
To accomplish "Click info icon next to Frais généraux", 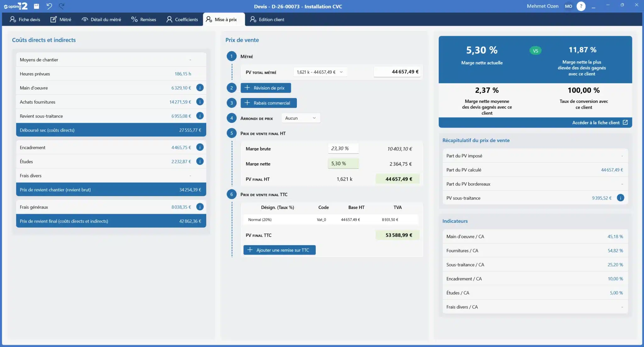I will point(200,207).
